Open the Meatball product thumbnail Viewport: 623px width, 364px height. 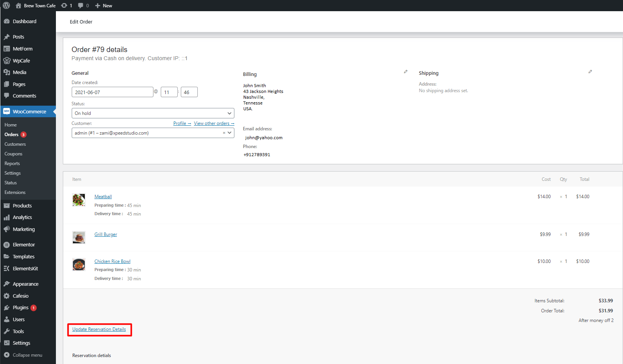(x=79, y=200)
